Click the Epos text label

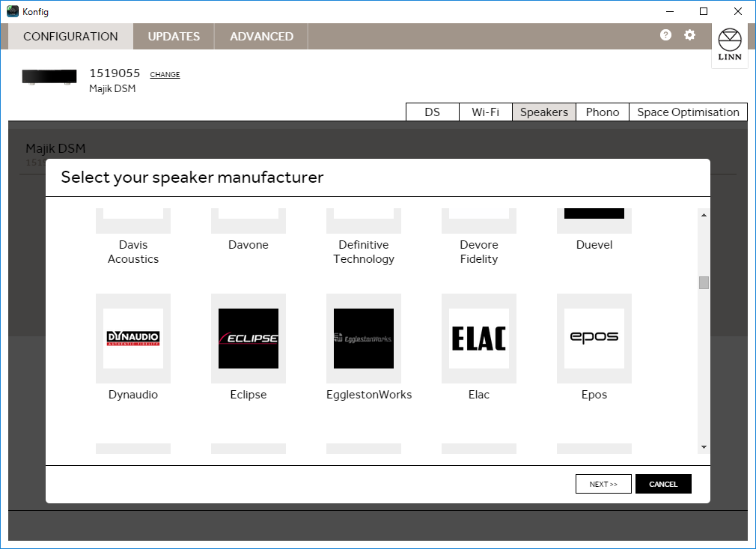tap(594, 395)
